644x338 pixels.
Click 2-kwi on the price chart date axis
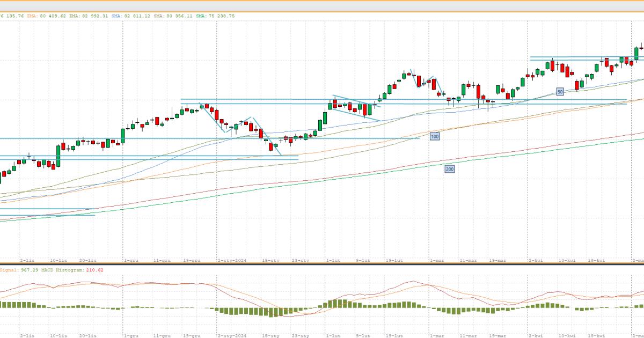point(536,260)
